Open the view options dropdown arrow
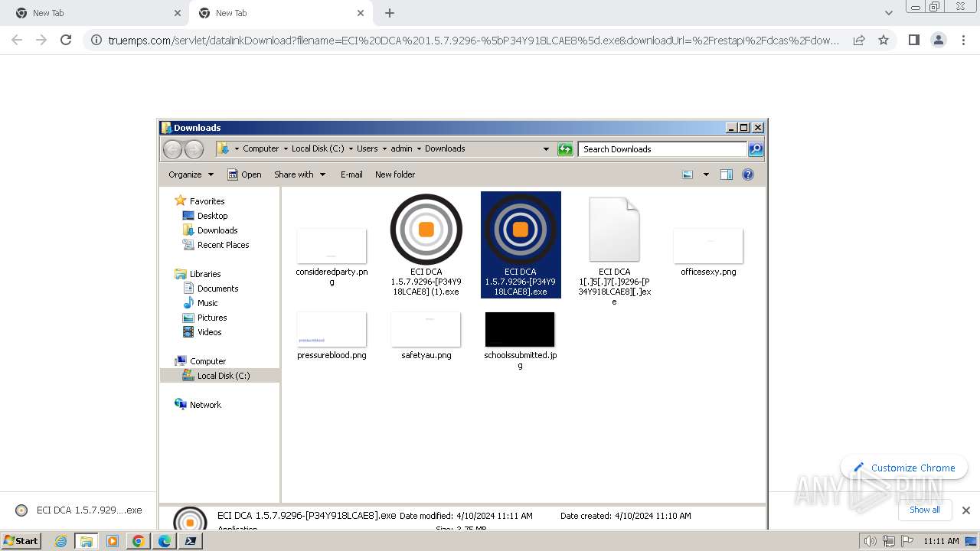Viewport: 980px width, 551px height. coord(706,174)
